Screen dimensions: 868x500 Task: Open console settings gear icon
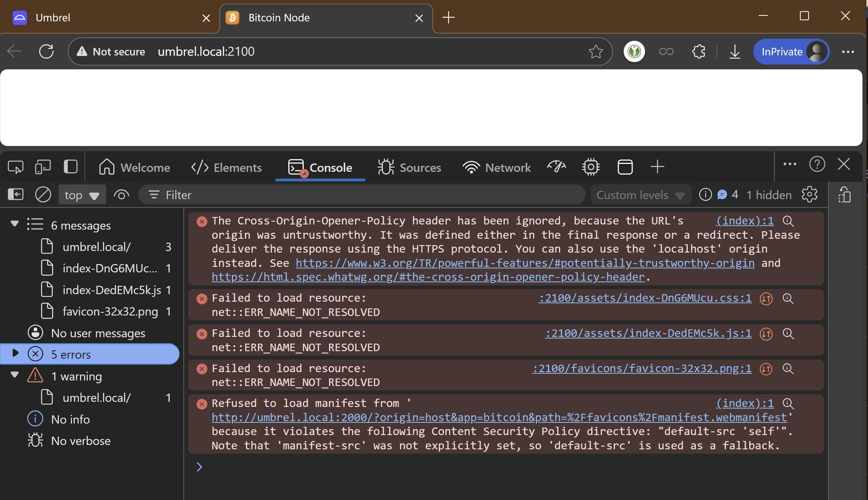coord(809,195)
